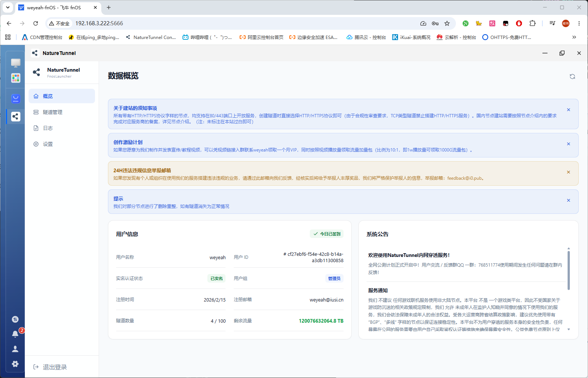Open the CDN管理控制台 bookmark
Image resolution: width=588 pixels, height=378 pixels.
pos(42,37)
